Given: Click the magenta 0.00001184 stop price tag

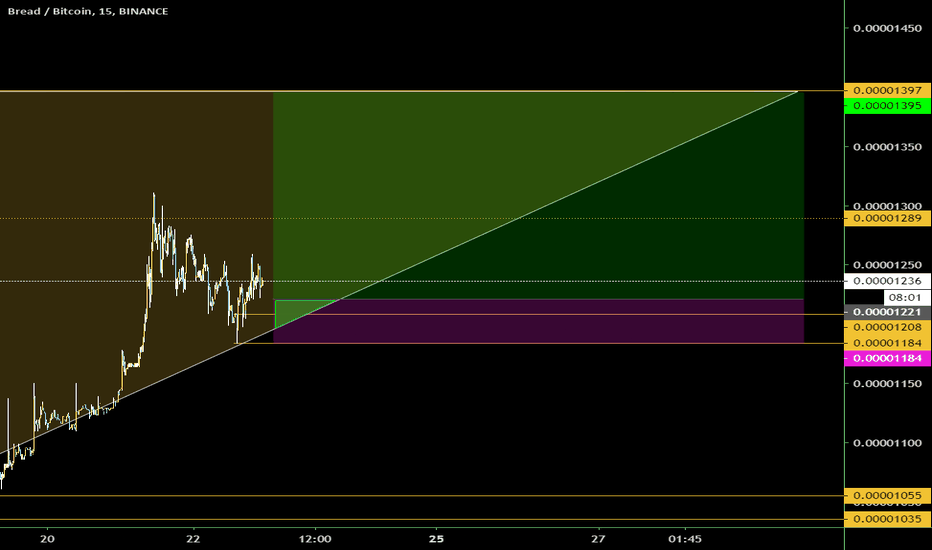Looking at the screenshot, I should point(887,359).
